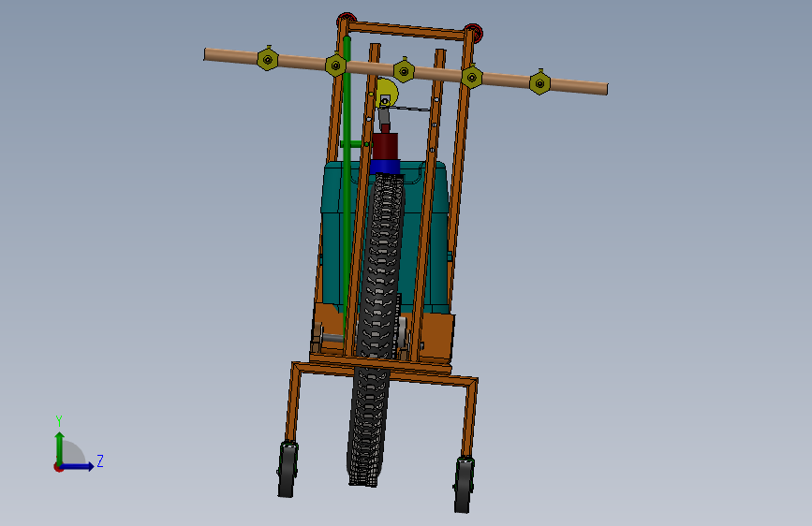Select the right caster wheel
Screen dimensions: 812x526
click(x=464, y=485)
